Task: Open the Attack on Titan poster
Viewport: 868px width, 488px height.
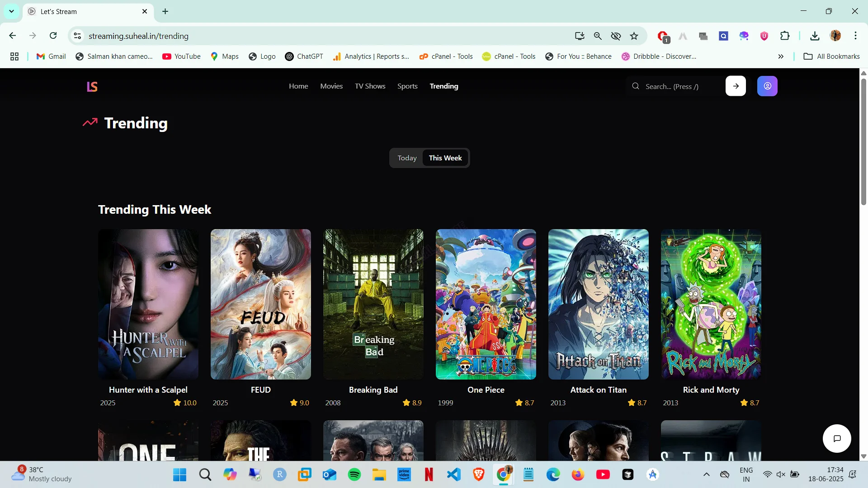Action: coord(599,304)
